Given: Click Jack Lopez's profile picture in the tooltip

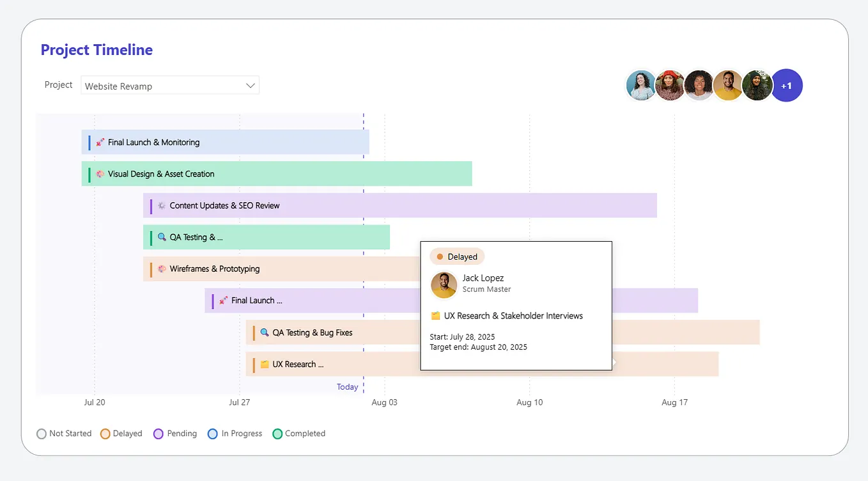Looking at the screenshot, I should (444, 285).
